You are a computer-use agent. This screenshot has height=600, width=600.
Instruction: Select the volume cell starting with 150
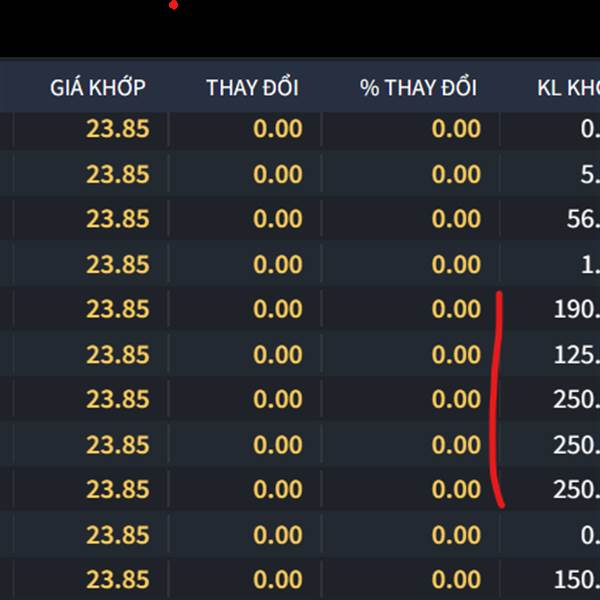tap(575, 579)
